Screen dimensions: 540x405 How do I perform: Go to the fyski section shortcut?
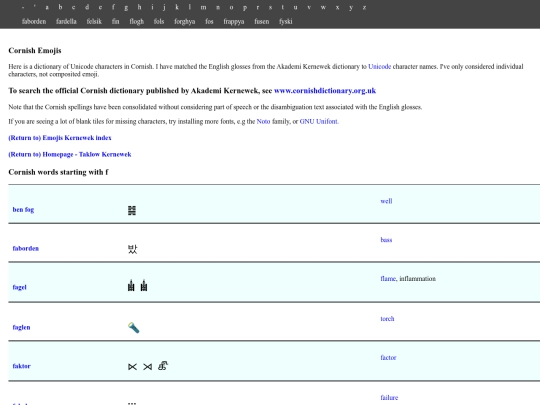[285, 22]
